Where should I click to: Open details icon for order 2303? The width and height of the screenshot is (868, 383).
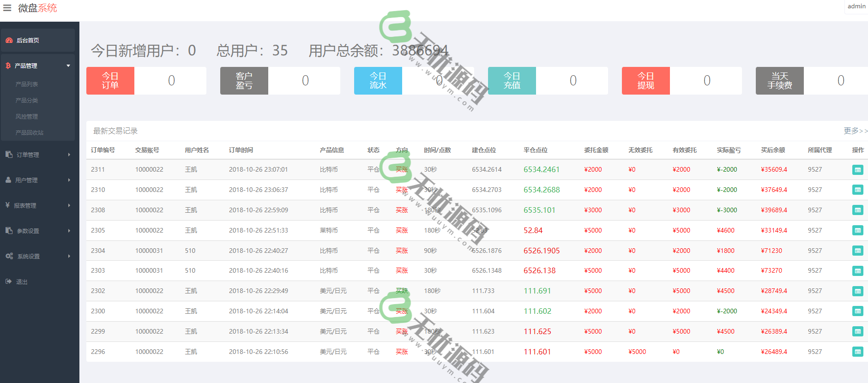coord(857,270)
